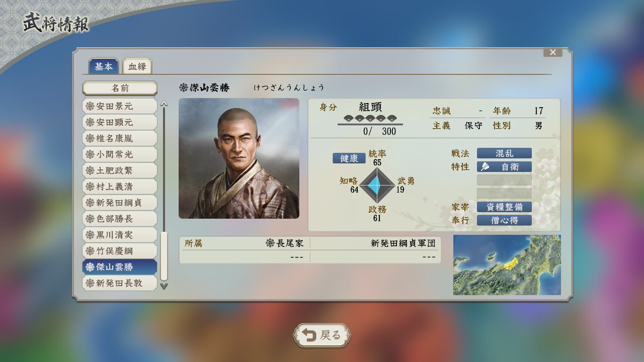Select 村上義清 in the officer list

[120, 187]
